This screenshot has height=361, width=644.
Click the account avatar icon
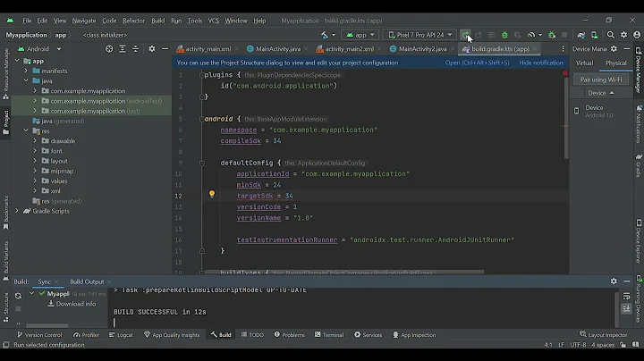(x=637, y=35)
